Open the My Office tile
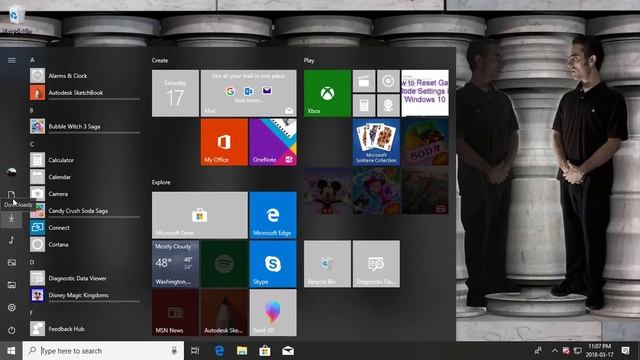This screenshot has width=640, height=360. (x=224, y=142)
